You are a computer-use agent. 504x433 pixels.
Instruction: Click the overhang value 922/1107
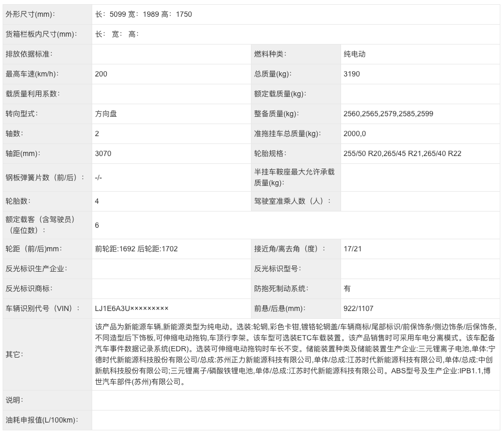[x=359, y=308]
